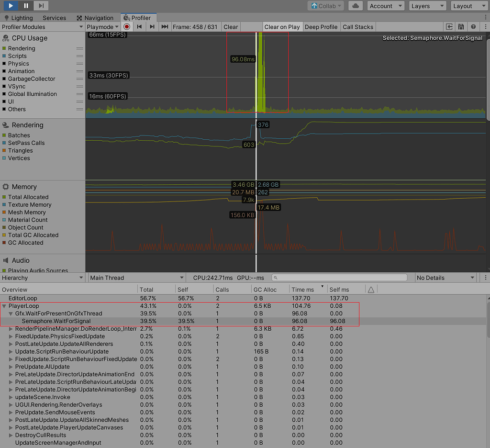The width and height of the screenshot is (490, 448).
Task: Load profiler data with the load icon
Action: coord(449,26)
